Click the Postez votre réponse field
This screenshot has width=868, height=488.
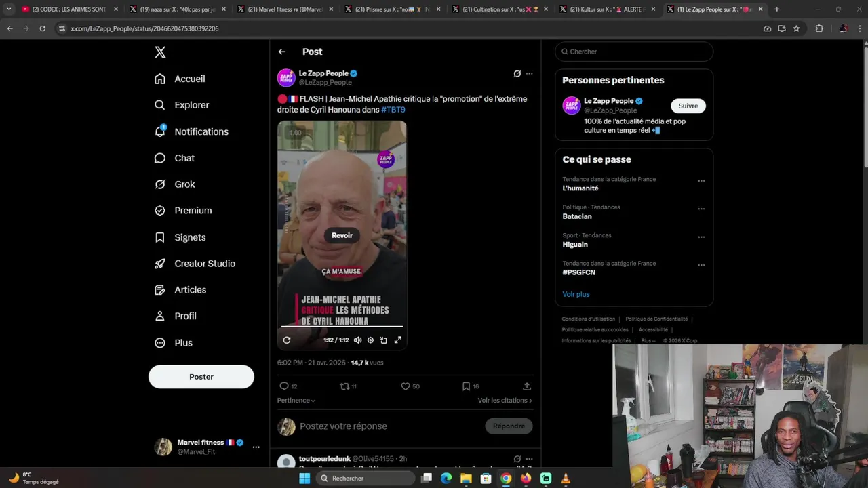click(x=343, y=426)
